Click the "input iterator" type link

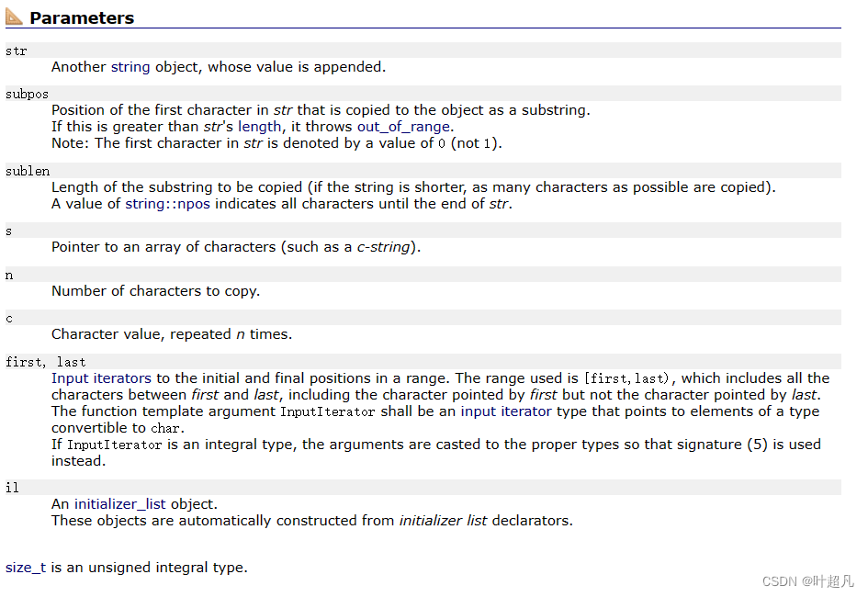tap(506, 411)
